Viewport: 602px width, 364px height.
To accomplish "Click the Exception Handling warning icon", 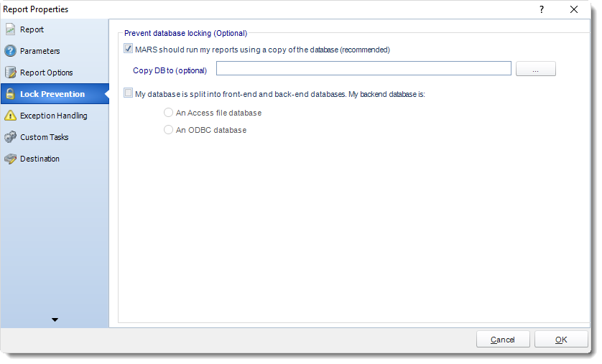I will click(10, 116).
